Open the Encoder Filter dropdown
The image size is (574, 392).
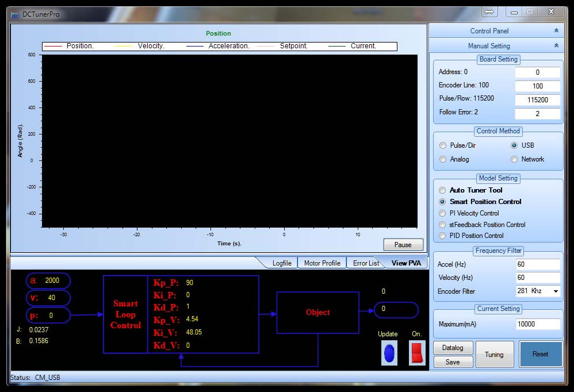tap(556, 291)
